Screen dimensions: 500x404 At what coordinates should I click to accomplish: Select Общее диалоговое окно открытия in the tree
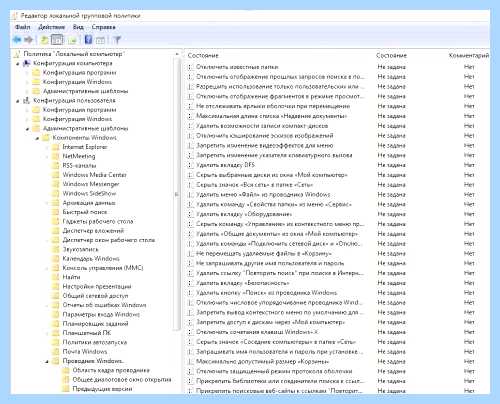(122, 380)
